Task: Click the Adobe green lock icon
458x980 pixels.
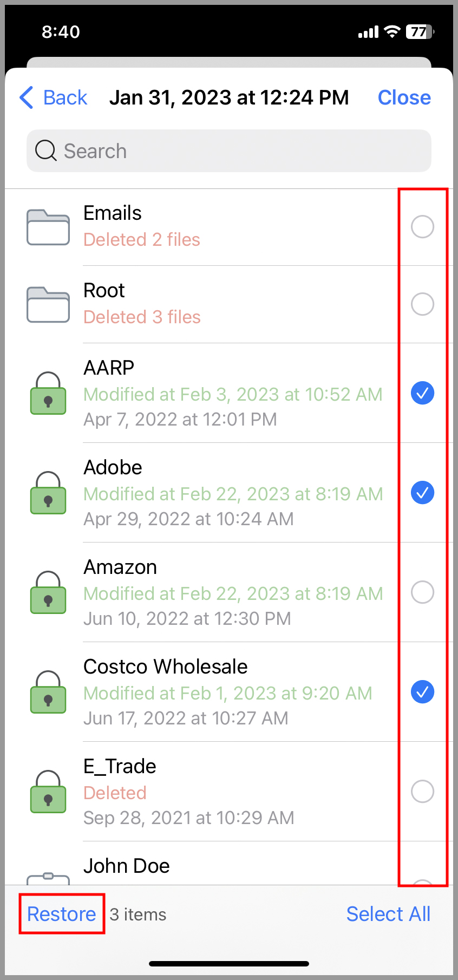Action: tap(48, 493)
